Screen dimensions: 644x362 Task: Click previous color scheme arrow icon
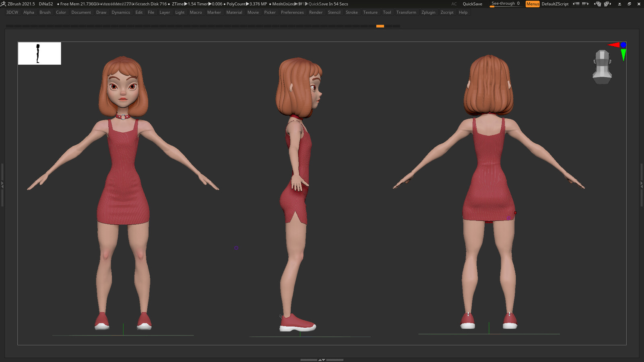(x=576, y=4)
